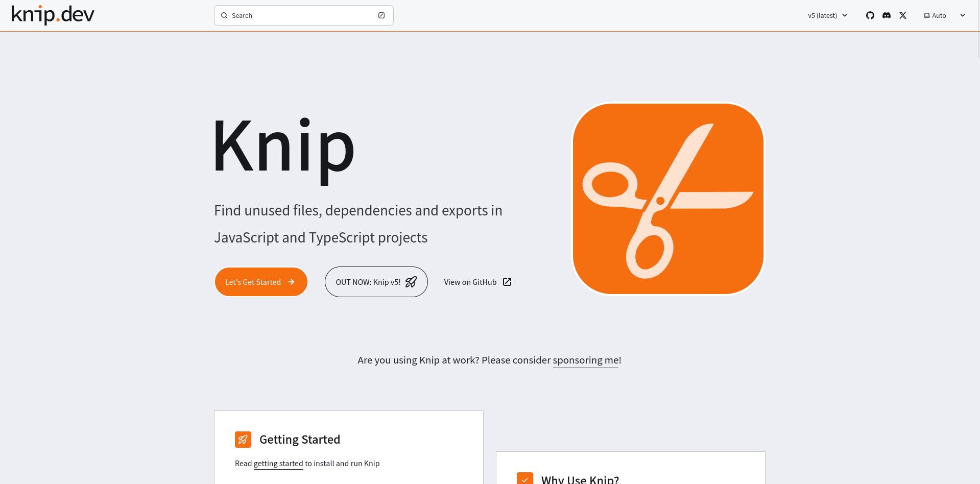Click the orange scissors logo artwork
Viewport: 980px width, 484px height.
pyautogui.click(x=667, y=199)
